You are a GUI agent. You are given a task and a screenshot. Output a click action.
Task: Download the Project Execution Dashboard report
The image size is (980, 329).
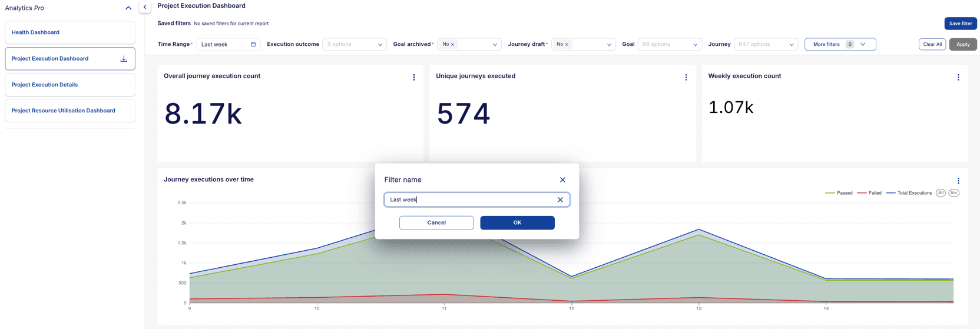[x=124, y=59]
